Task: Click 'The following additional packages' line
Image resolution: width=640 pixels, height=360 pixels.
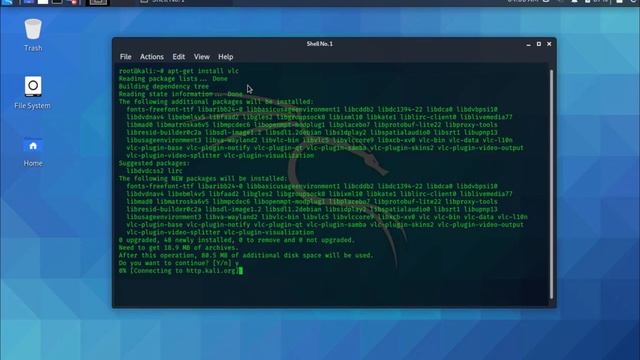Action: (x=216, y=102)
